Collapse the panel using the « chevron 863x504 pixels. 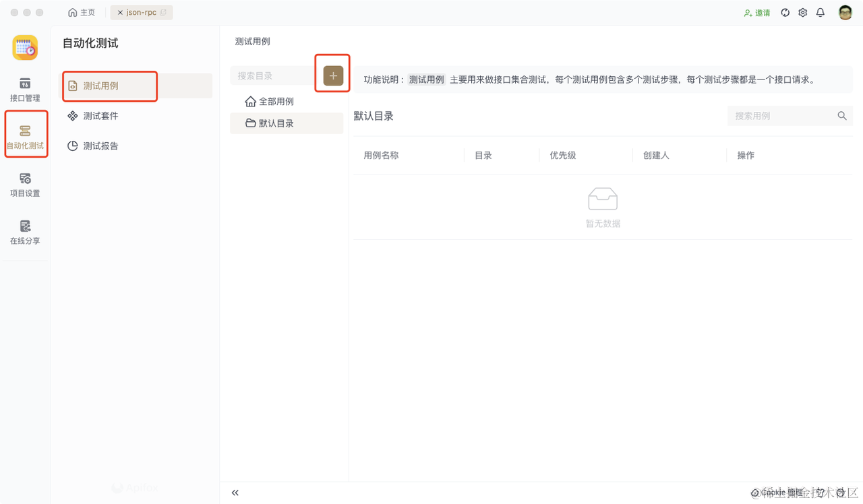[x=235, y=493]
